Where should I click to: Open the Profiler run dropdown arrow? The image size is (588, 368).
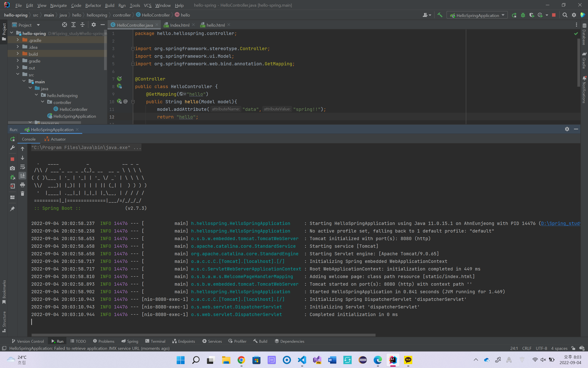click(547, 15)
